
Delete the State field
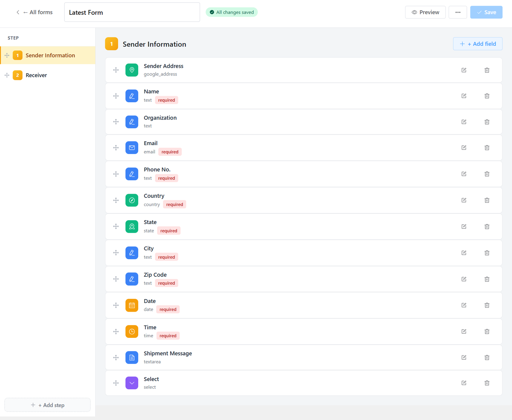487,227
